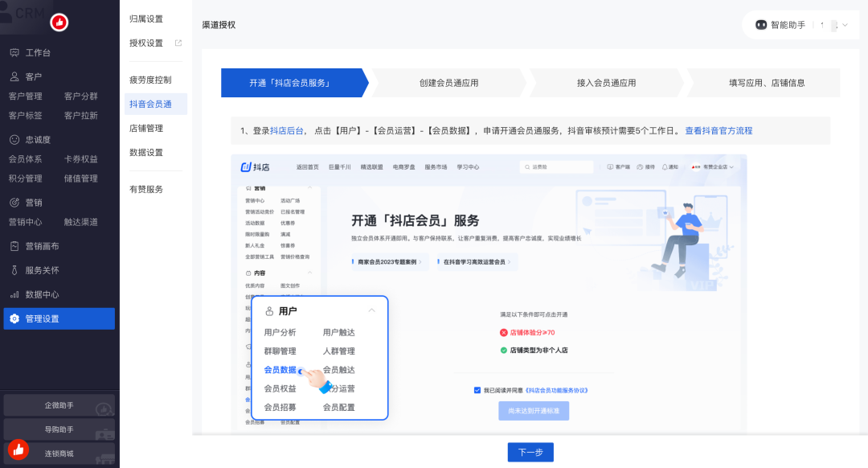The width and height of the screenshot is (868, 468).
Task: Open 会员体系 in sidebar
Action: click(x=26, y=159)
